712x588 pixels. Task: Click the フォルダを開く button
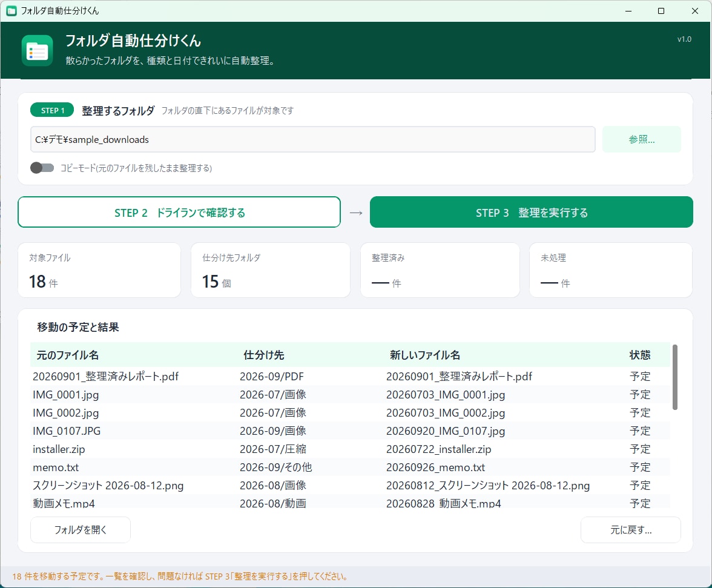coord(81,530)
